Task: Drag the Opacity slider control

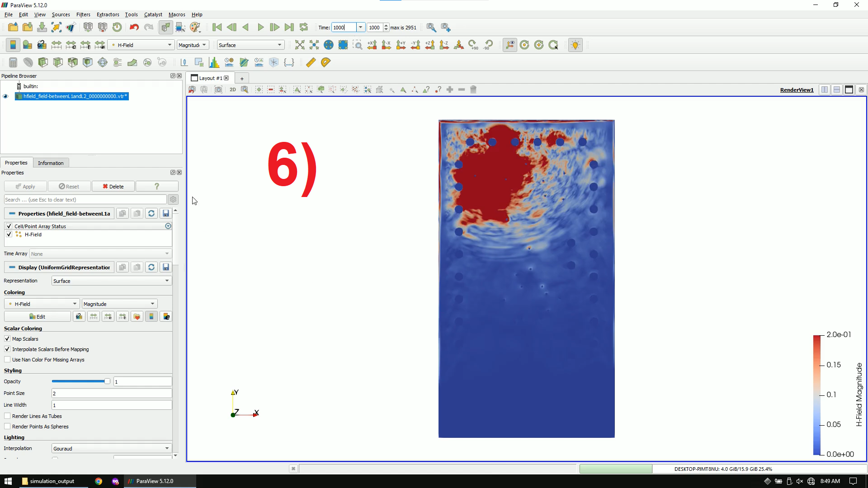Action: [x=107, y=381]
